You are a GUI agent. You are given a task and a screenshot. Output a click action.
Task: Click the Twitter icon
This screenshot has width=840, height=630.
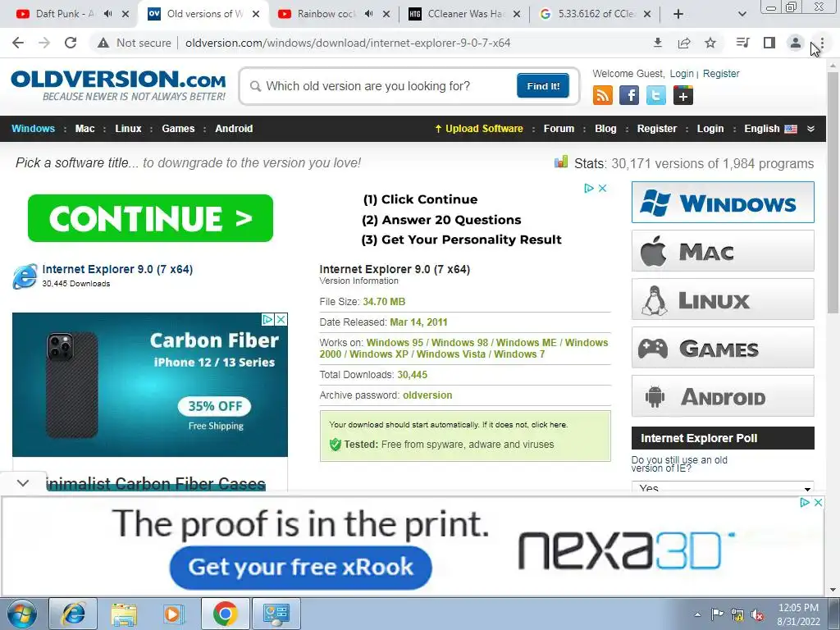click(656, 95)
